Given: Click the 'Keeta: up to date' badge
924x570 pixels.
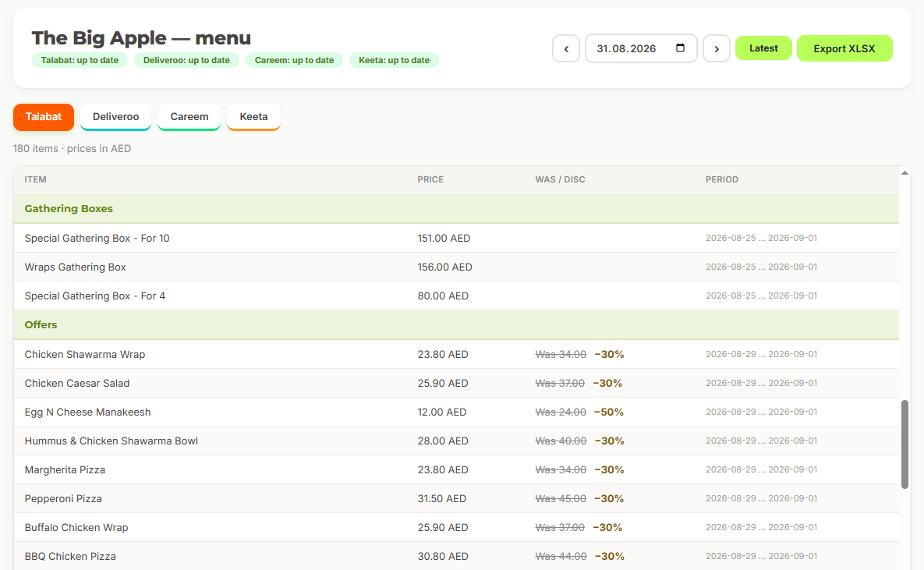Looking at the screenshot, I should click(x=394, y=60).
